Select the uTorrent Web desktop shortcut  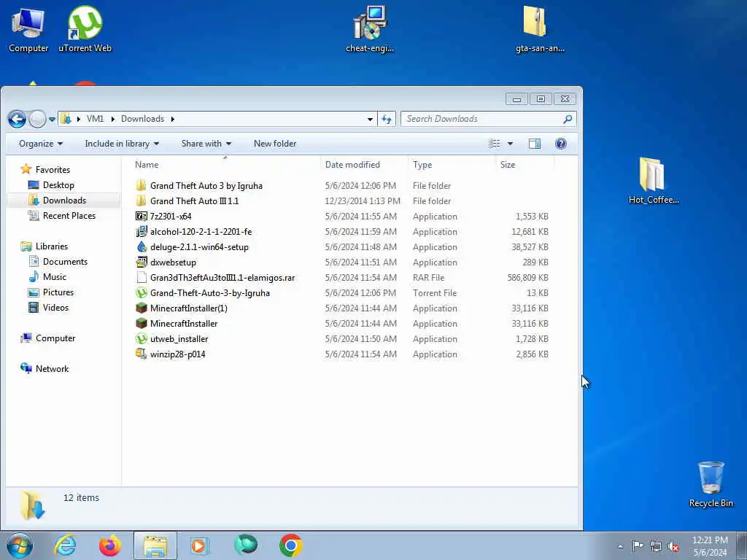(x=85, y=29)
